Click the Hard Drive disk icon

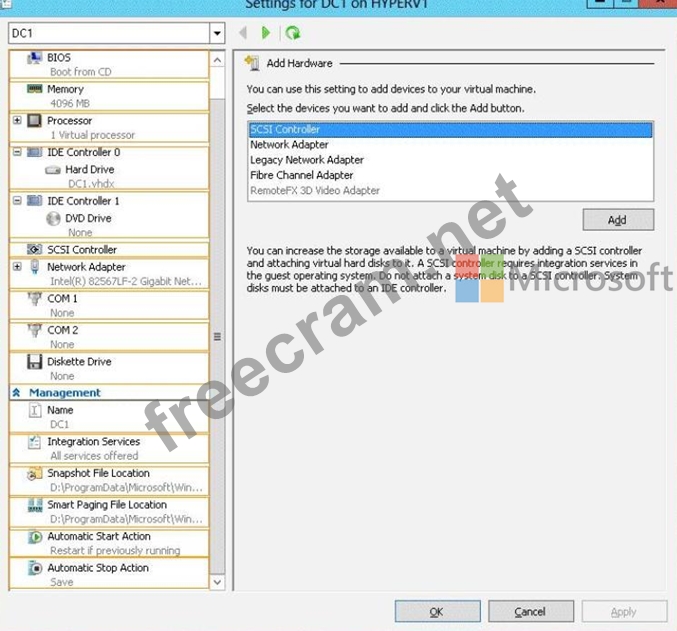pos(53,170)
